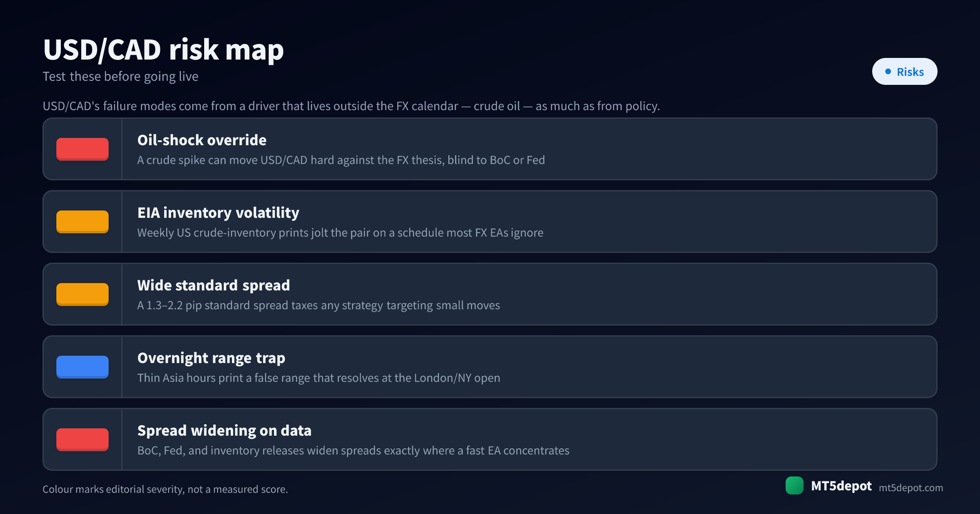Click the blue dot in the Risks badge

click(888, 71)
